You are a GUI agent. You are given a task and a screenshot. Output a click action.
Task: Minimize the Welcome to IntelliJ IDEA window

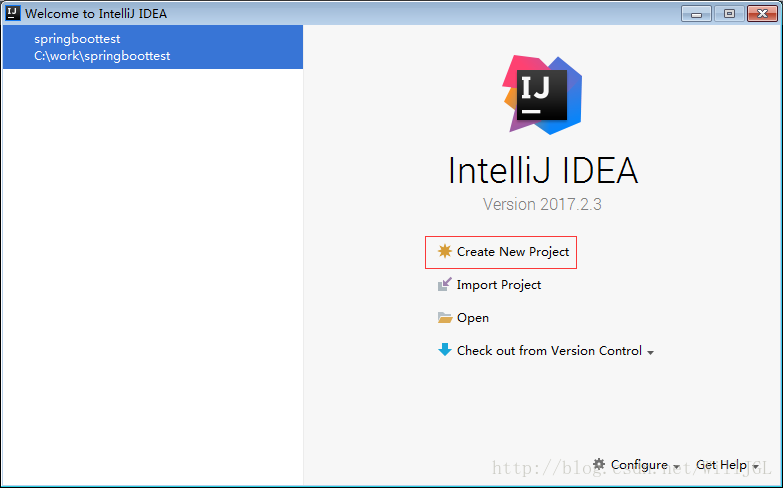pos(696,13)
